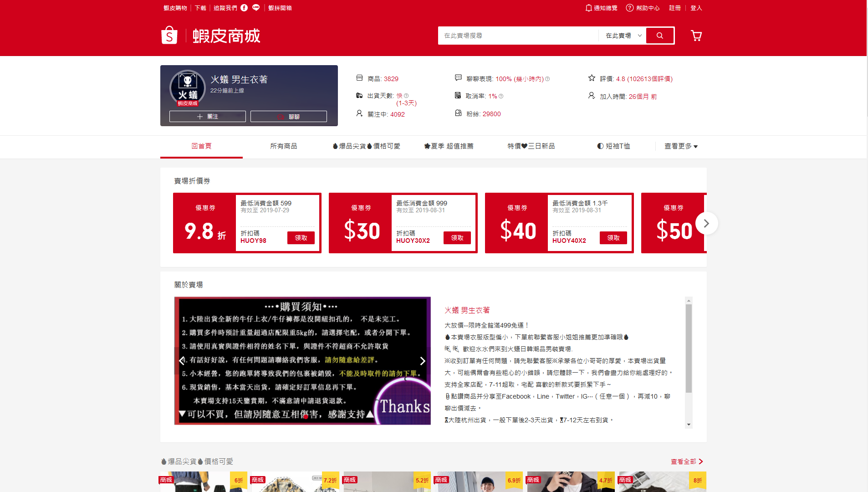Screen dimensions: 868x492
Task: Click the 蝦皮購物 top link
Action: tap(175, 8)
